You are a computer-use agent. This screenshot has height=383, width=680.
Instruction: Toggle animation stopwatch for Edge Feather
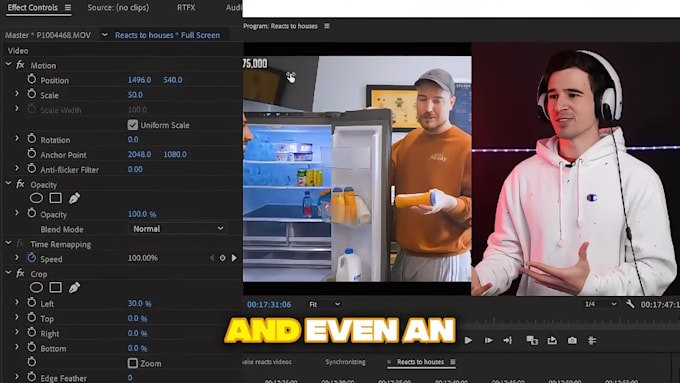pyautogui.click(x=32, y=377)
